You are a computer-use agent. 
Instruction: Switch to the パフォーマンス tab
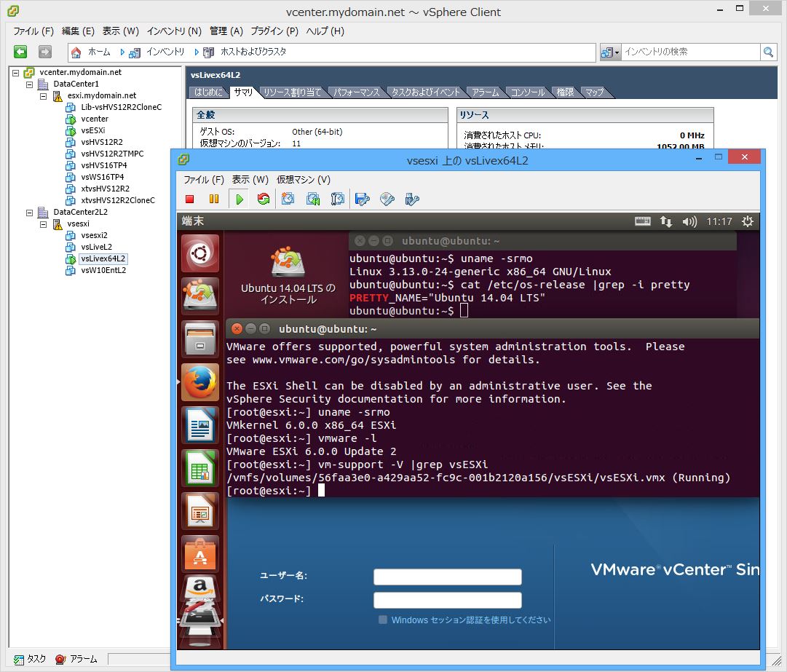(357, 92)
